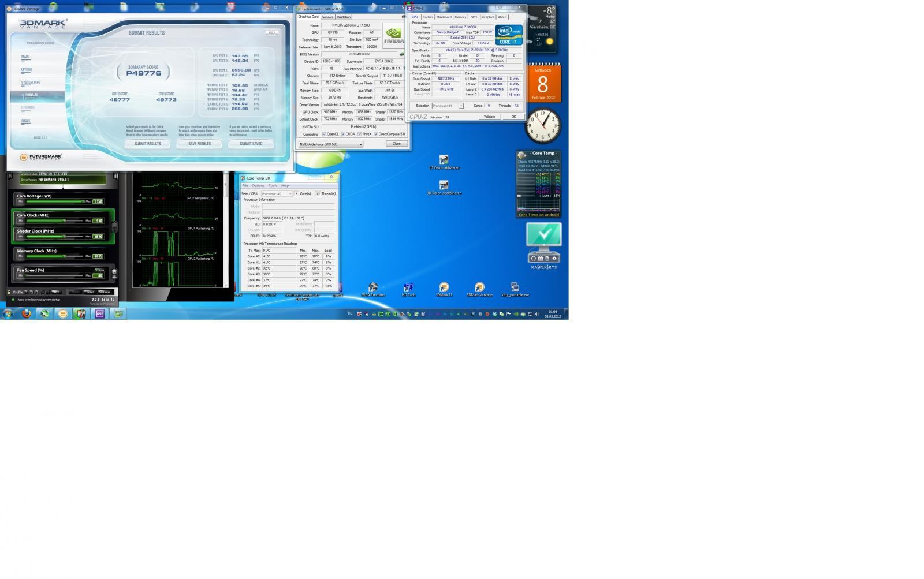
Task: Open ABOUT in 3DMark Vantage sidebar
Action: tap(26, 121)
